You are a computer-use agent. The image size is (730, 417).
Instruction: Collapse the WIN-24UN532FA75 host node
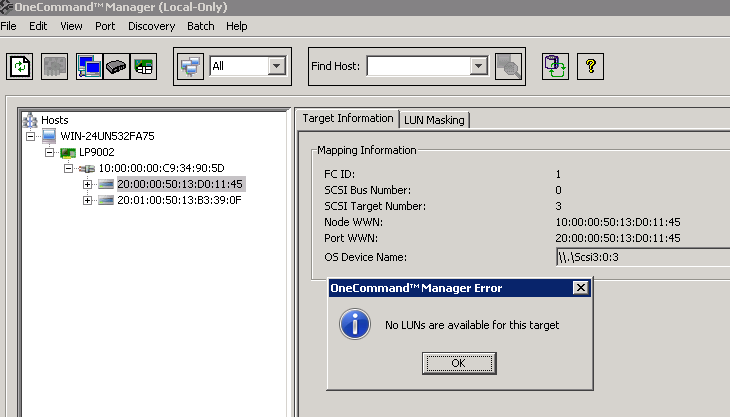(x=30, y=136)
